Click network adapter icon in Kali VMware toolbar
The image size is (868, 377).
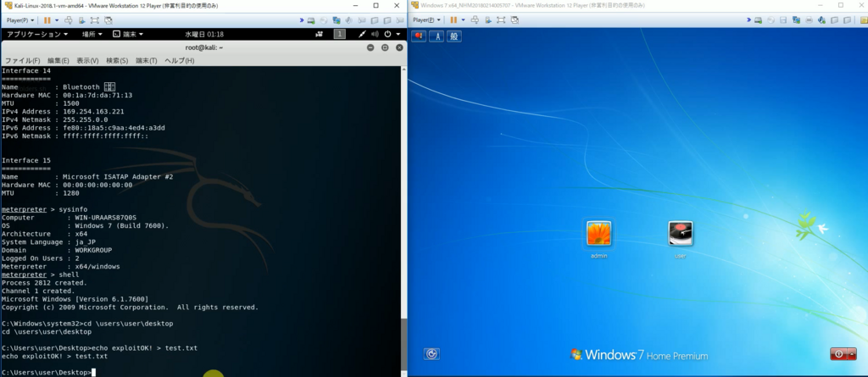point(337,20)
